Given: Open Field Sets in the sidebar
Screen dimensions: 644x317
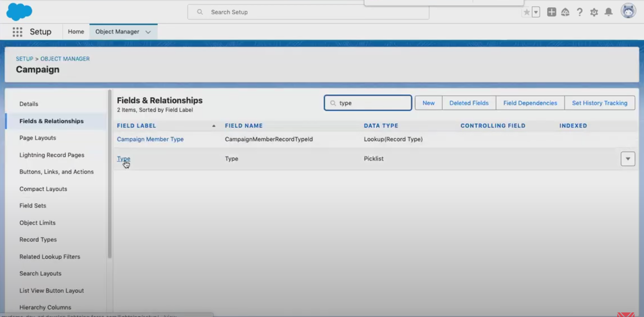Looking at the screenshot, I should pos(33,206).
